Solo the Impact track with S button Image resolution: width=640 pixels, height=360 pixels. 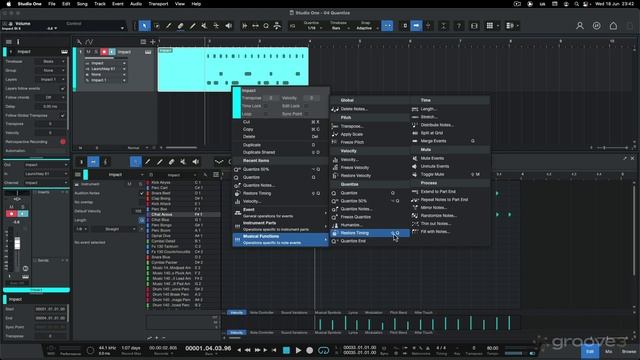click(x=96, y=52)
